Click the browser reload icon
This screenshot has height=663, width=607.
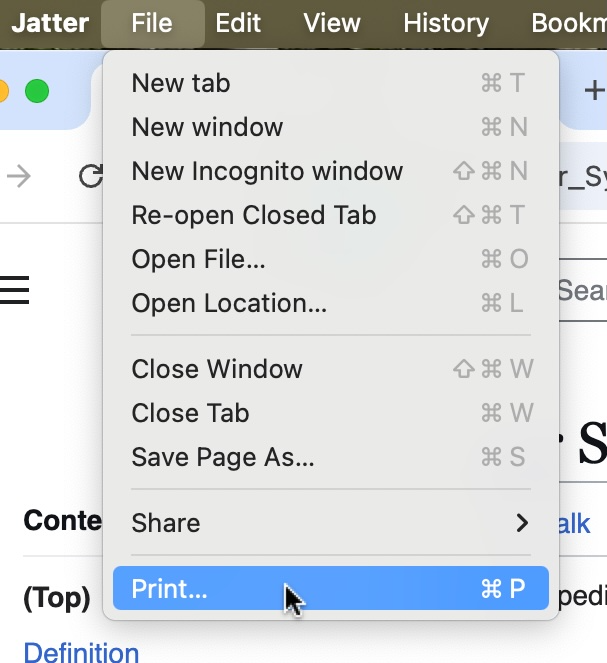(91, 177)
